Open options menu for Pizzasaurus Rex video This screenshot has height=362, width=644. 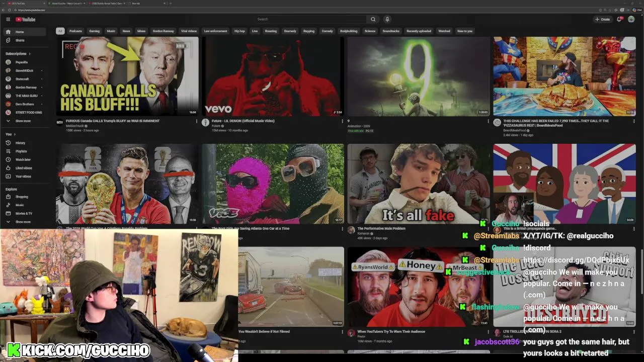tap(634, 121)
